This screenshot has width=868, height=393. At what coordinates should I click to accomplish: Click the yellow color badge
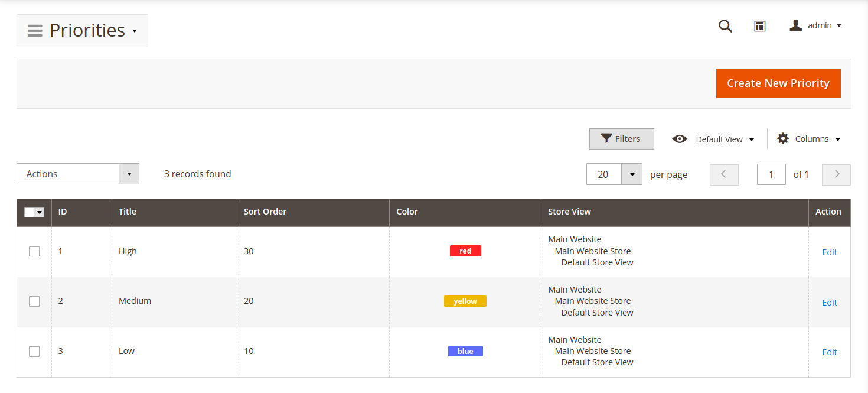click(465, 301)
